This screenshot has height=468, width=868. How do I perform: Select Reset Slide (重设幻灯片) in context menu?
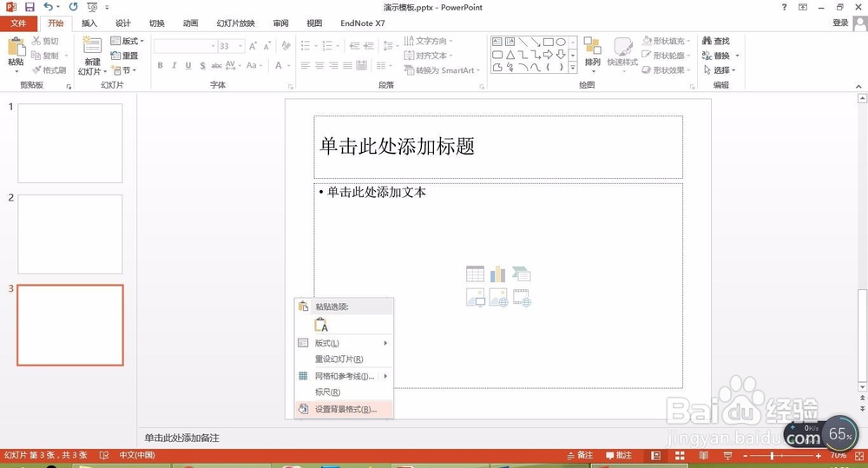345,359
